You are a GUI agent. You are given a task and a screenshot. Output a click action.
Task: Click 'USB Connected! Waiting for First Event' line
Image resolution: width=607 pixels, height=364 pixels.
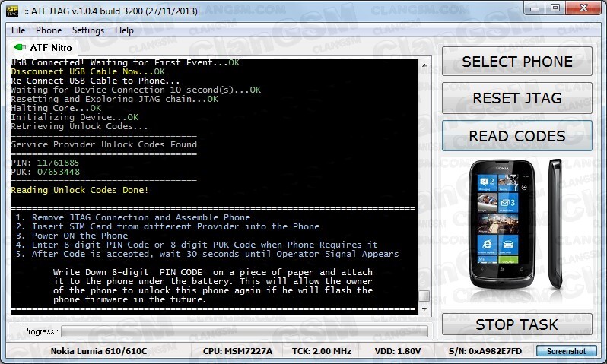pyautogui.click(x=125, y=62)
